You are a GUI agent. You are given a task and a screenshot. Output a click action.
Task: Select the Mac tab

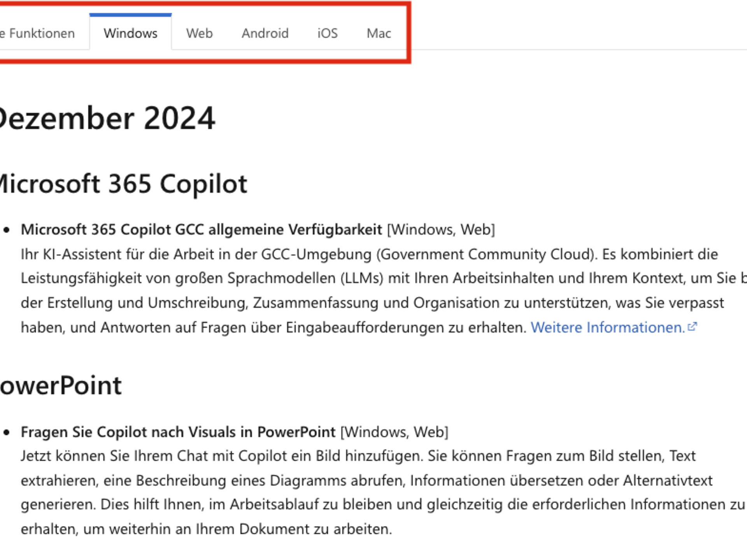click(379, 33)
